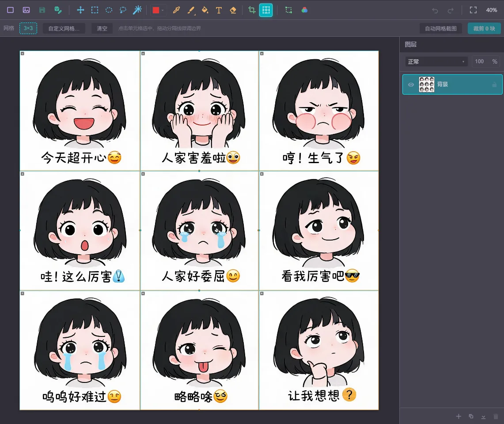Click the save disk icon
This screenshot has height=424, width=504.
click(42, 10)
